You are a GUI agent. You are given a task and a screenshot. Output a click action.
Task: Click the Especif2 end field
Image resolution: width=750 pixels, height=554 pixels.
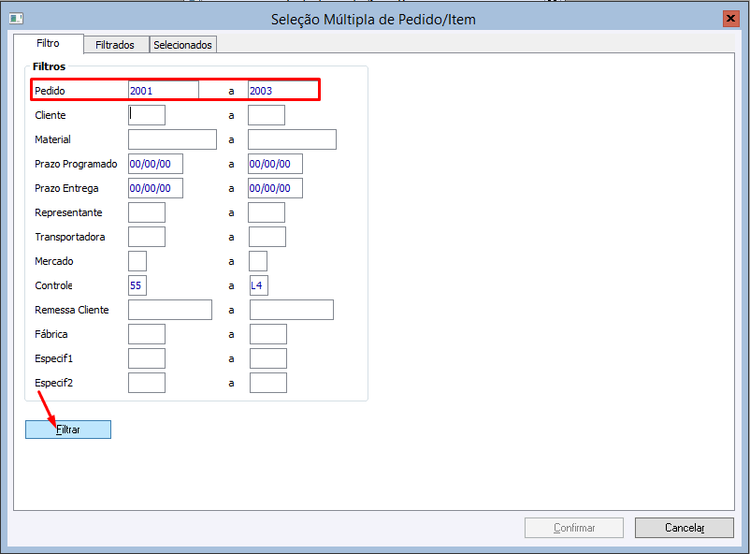268,383
